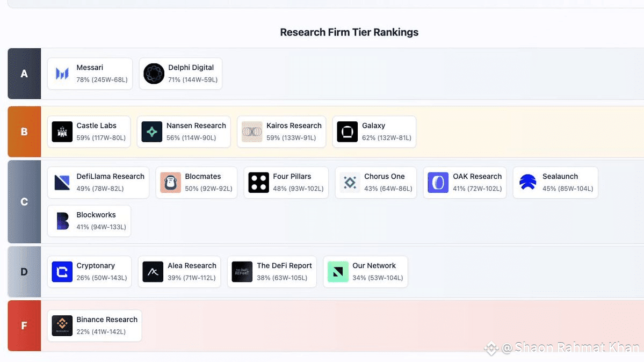Click the Delphi Digital circular logo
The width and height of the screenshot is (644, 362).
pyautogui.click(x=154, y=74)
